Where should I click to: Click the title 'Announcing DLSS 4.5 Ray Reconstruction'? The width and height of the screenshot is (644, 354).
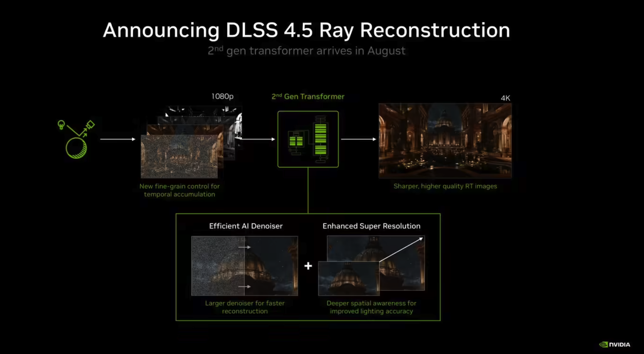point(307,30)
